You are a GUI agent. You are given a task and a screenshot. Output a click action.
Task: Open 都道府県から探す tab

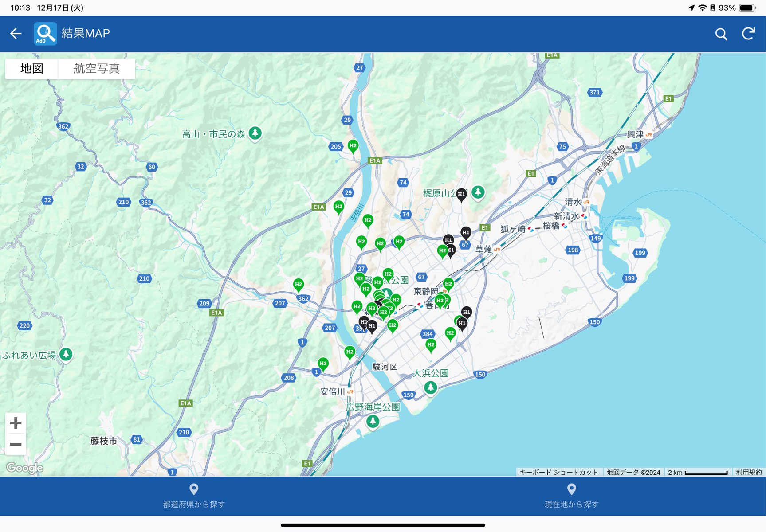click(x=194, y=496)
